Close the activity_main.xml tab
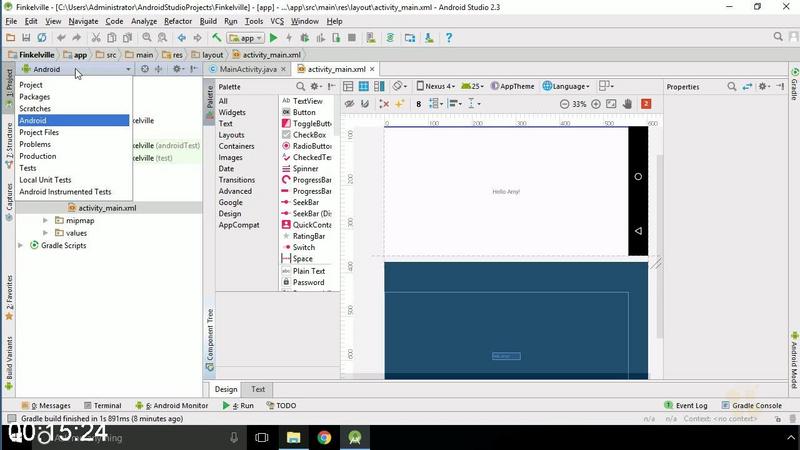Image resolution: width=800 pixels, height=450 pixels. (x=372, y=69)
